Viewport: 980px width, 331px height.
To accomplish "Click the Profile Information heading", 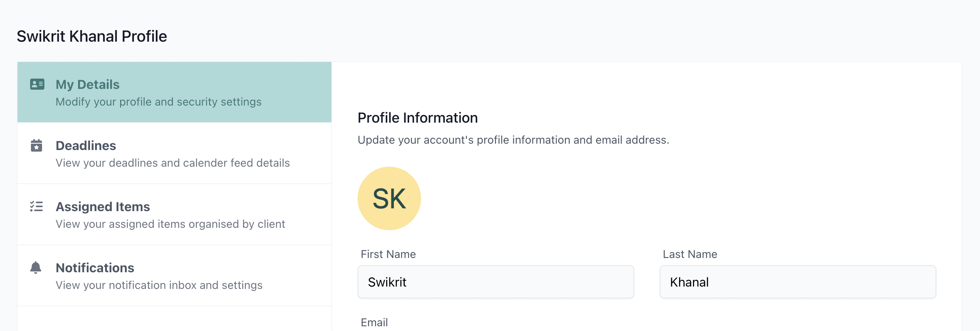I will 417,118.
